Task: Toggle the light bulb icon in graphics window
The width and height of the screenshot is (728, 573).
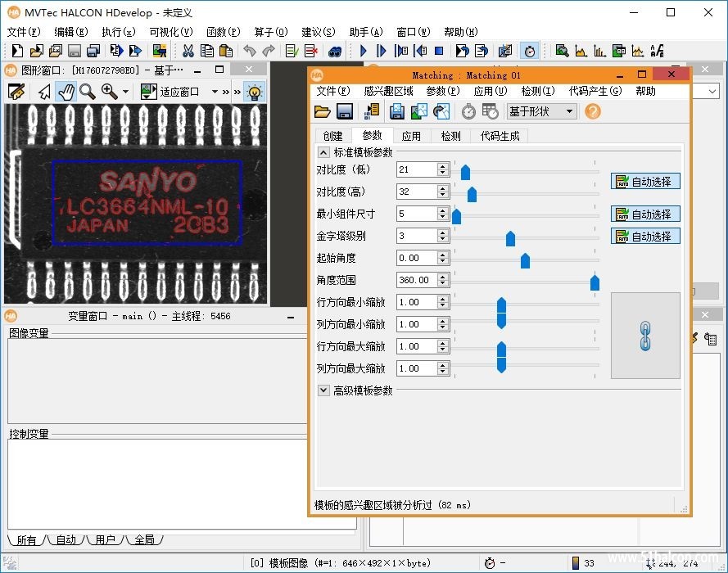Action: 255,92
